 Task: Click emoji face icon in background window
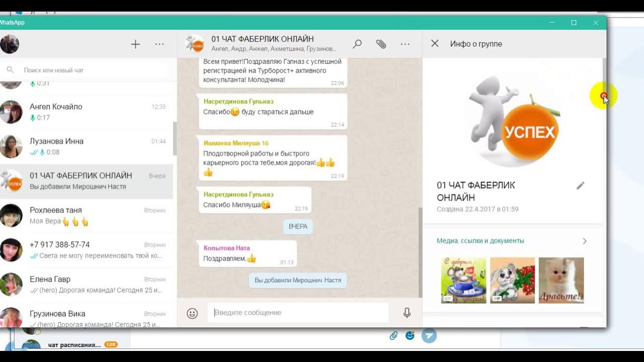[x=410, y=335]
